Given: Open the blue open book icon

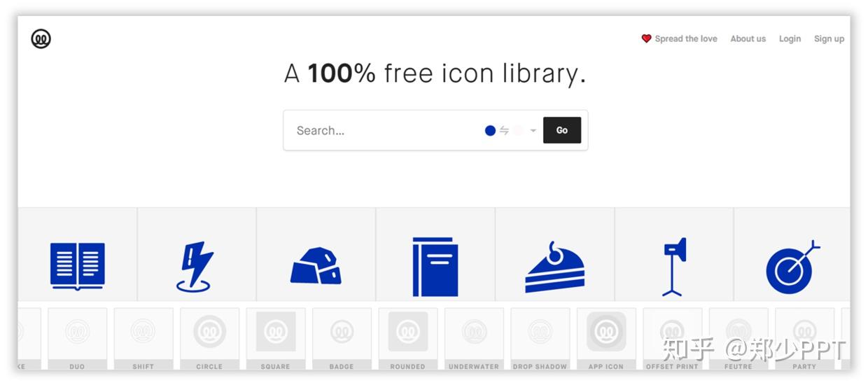Looking at the screenshot, I should [77, 266].
